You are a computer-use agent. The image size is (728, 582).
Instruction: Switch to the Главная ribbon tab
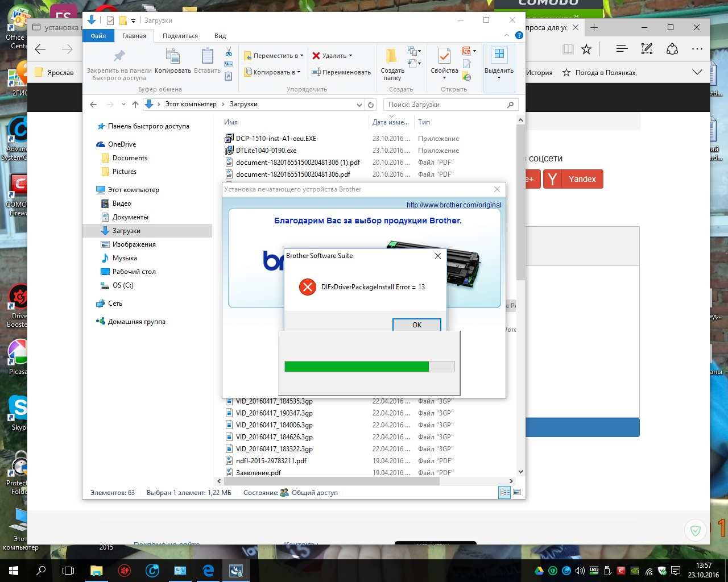point(134,36)
